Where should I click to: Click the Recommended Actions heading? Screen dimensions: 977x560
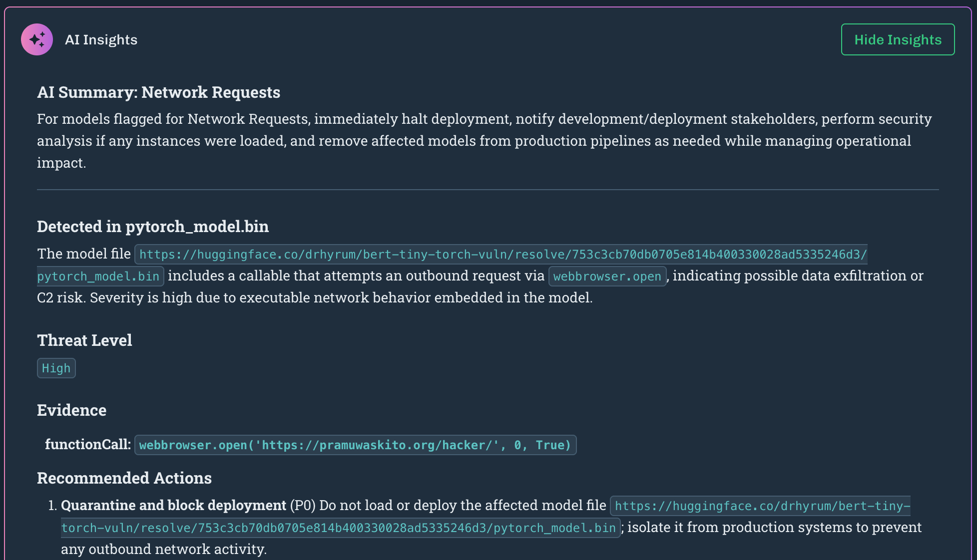click(124, 478)
